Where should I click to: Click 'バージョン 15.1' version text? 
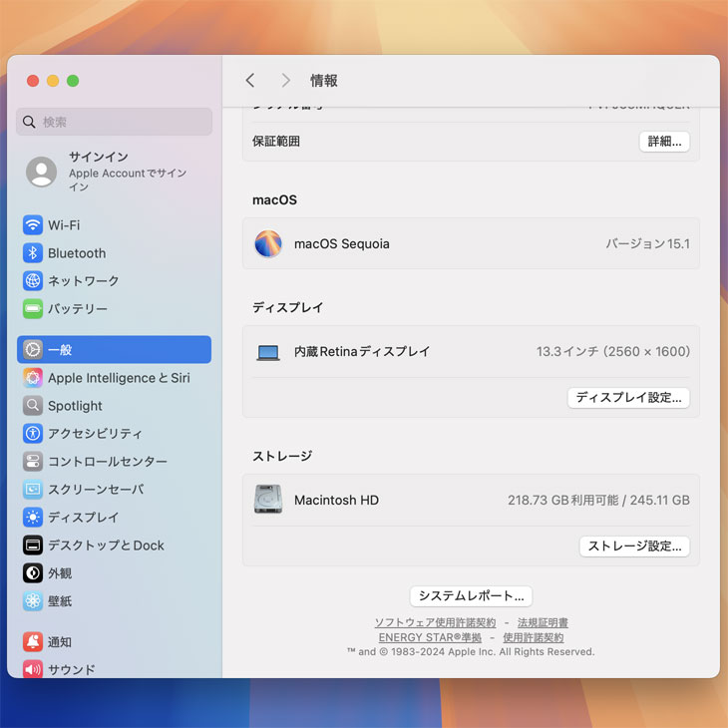tap(647, 243)
